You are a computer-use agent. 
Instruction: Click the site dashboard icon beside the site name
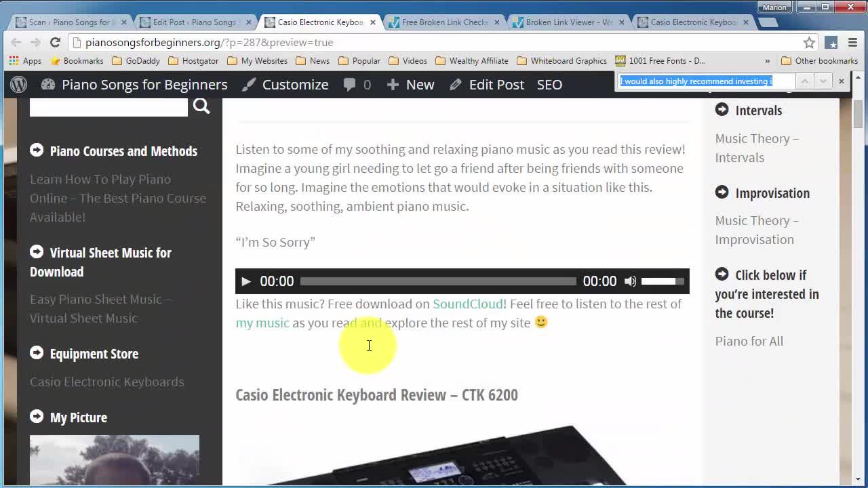click(47, 85)
